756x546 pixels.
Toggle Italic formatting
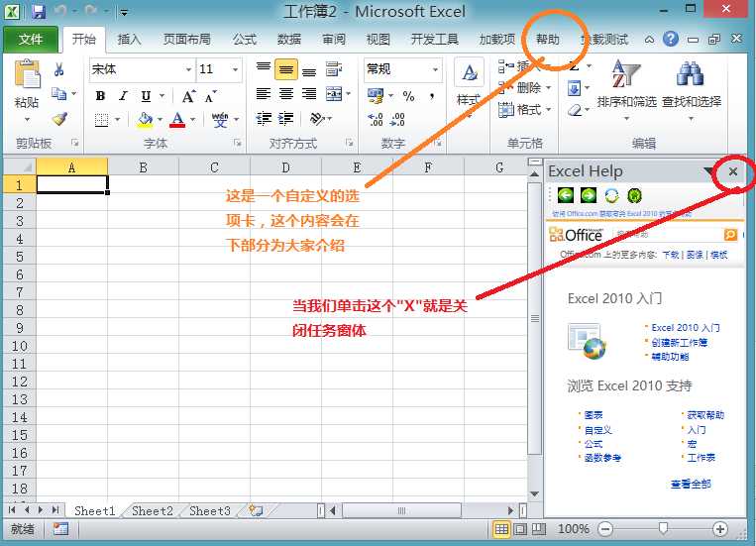pos(124,96)
